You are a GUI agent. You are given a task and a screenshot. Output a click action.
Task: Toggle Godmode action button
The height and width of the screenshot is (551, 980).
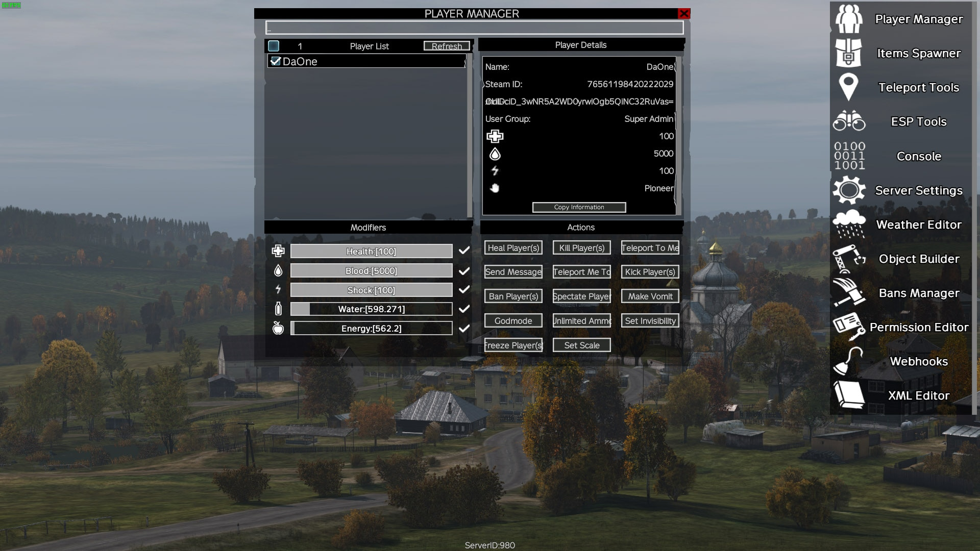513,321
